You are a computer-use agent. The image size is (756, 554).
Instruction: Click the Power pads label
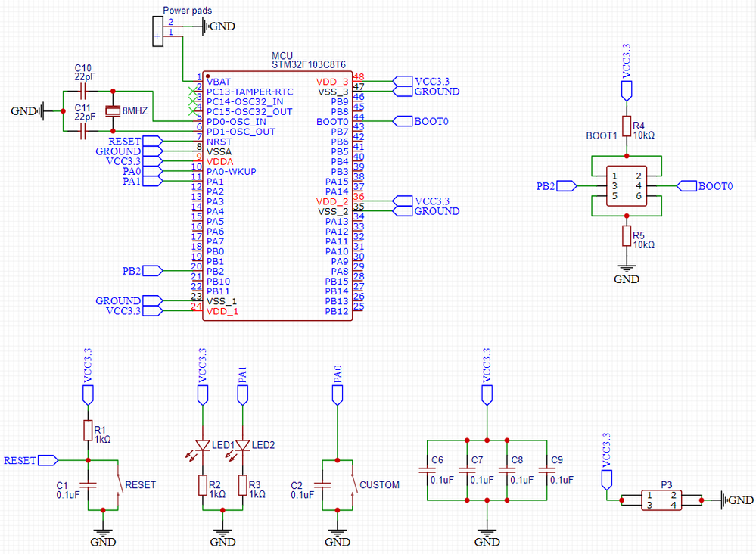point(187,10)
